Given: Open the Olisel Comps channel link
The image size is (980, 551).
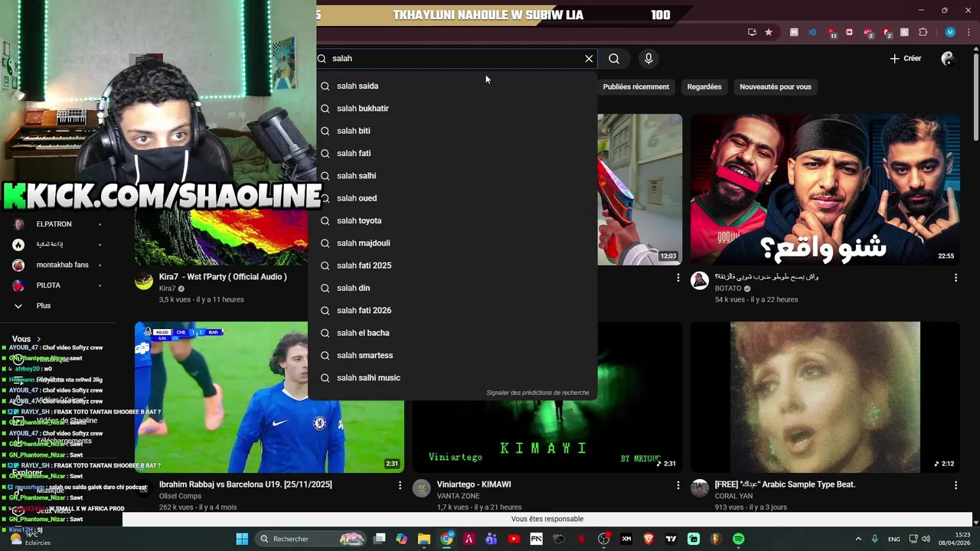Looking at the screenshot, I should (180, 496).
